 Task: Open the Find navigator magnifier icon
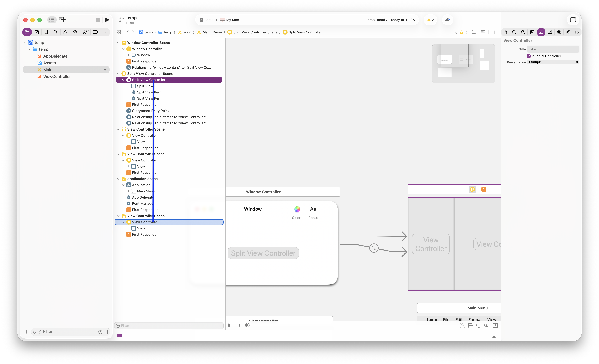point(55,32)
